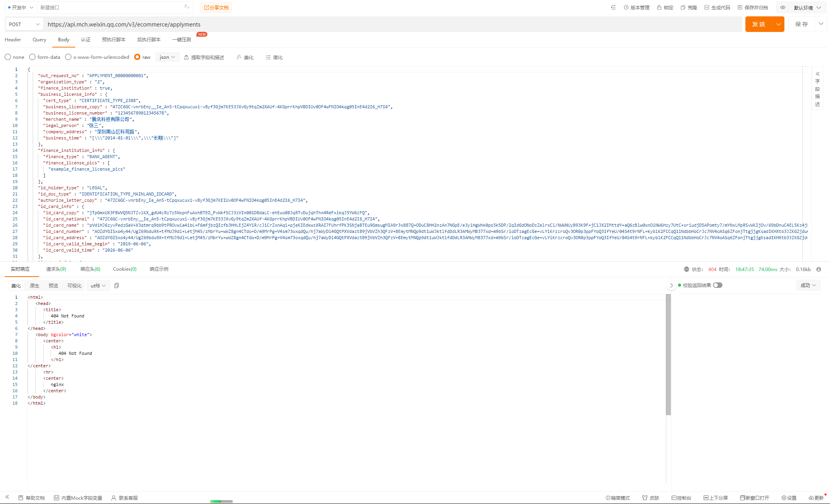Select the form-data radio button

32,57
